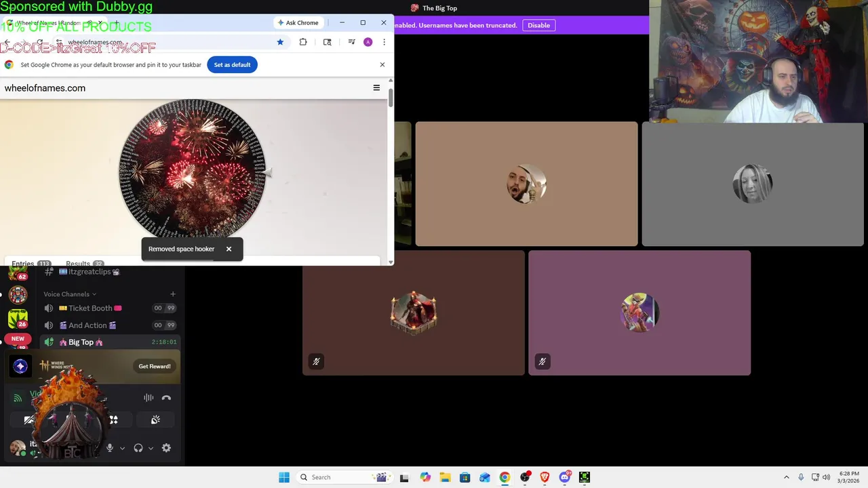
Task: Click the NEW mentions indicator
Action: [18, 339]
